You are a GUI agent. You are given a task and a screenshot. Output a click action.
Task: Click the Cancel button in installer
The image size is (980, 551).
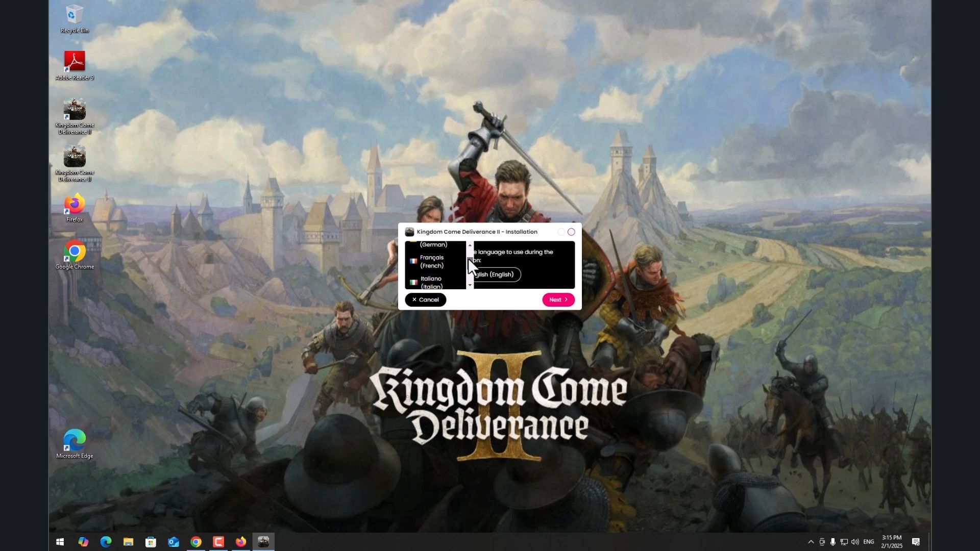pyautogui.click(x=426, y=300)
